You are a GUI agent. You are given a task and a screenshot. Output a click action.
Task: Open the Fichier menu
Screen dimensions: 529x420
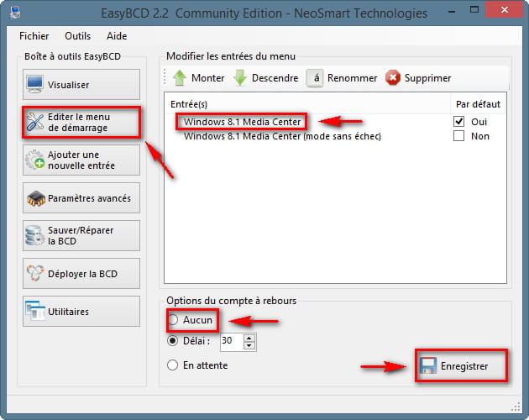tap(34, 36)
